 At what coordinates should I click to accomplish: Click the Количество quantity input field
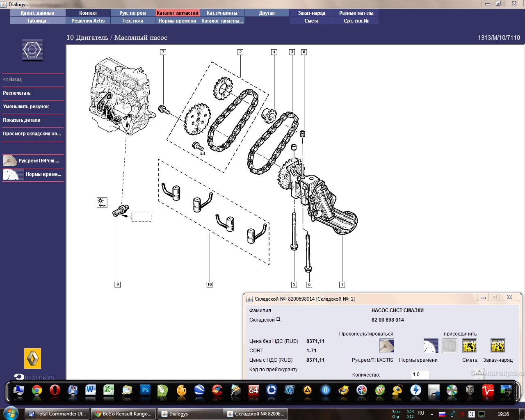[420, 374]
